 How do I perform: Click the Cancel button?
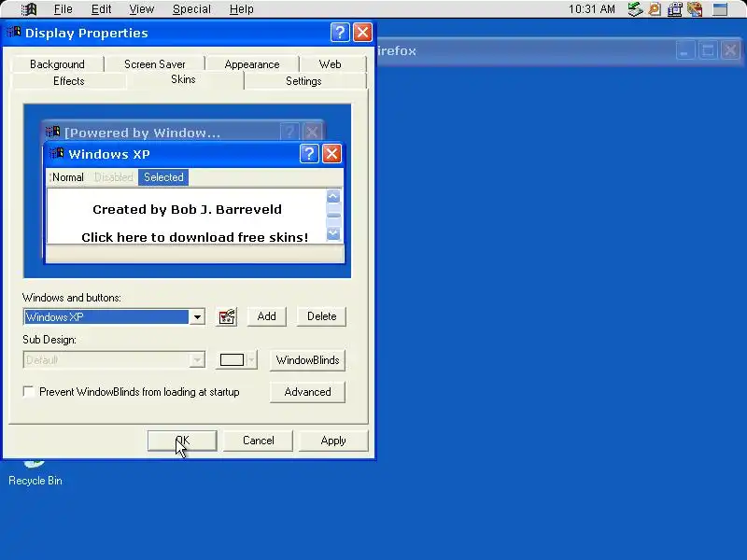pyautogui.click(x=259, y=441)
